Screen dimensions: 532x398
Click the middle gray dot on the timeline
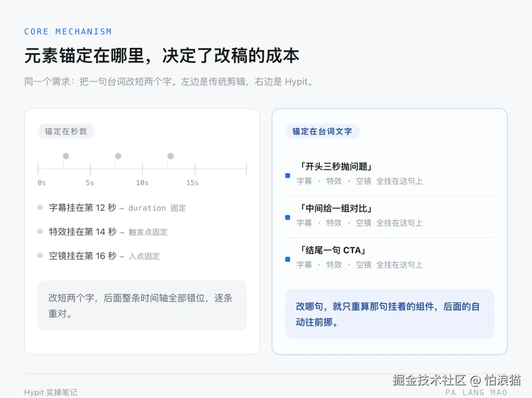tap(118, 156)
